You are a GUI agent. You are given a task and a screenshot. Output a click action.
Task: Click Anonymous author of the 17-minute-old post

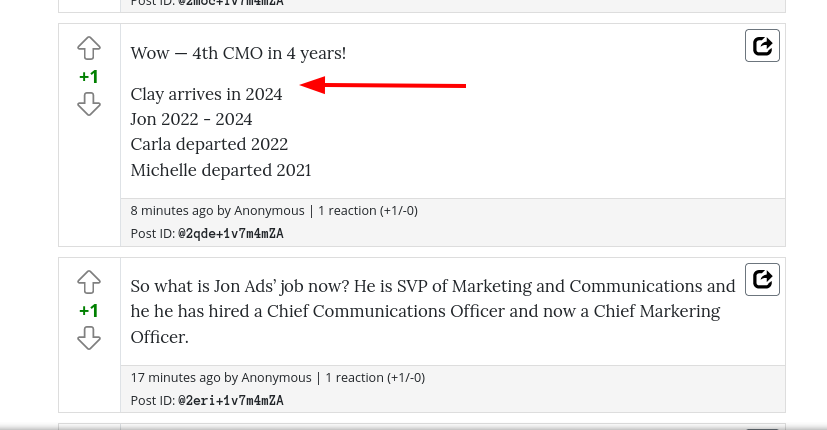tap(276, 378)
